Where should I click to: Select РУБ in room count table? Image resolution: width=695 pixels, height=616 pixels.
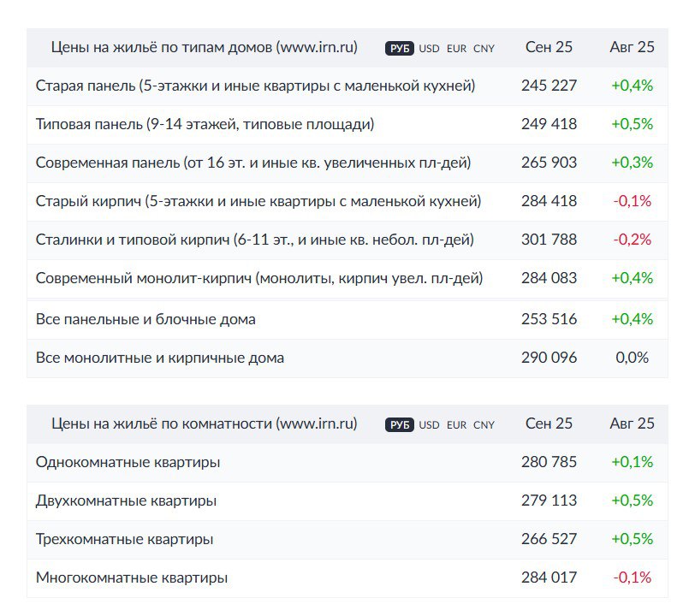click(x=400, y=425)
